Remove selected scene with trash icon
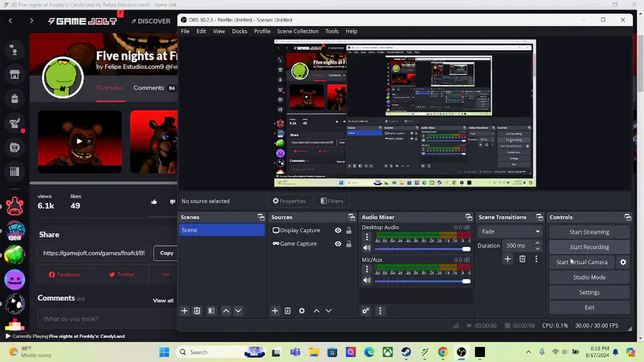The image size is (644, 362). tap(197, 310)
